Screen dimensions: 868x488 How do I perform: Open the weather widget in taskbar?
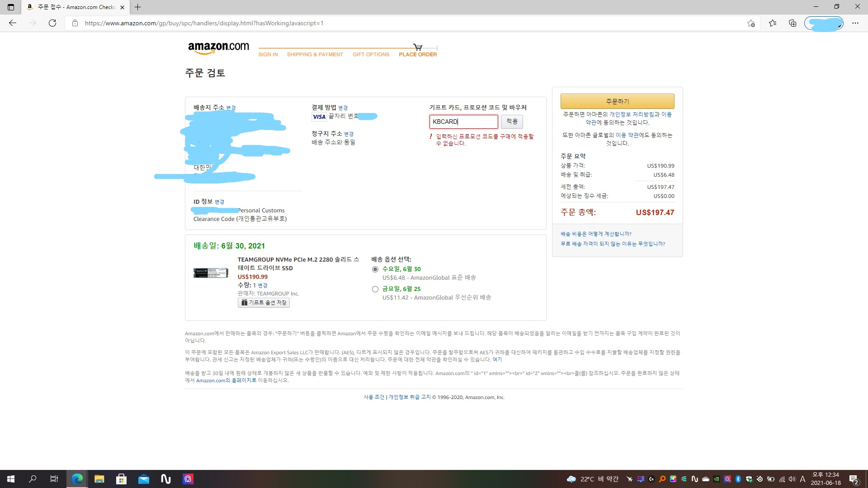(592, 479)
